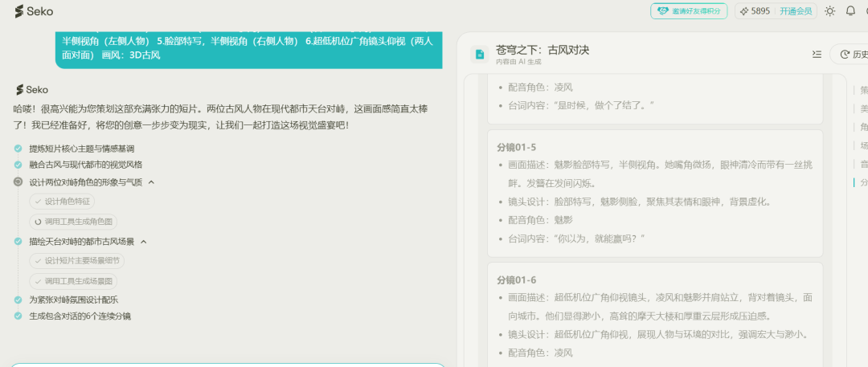Image resolution: width=868 pixels, height=367 pixels.
Task: Click the teal user prompt message bubble
Action: 248,49
